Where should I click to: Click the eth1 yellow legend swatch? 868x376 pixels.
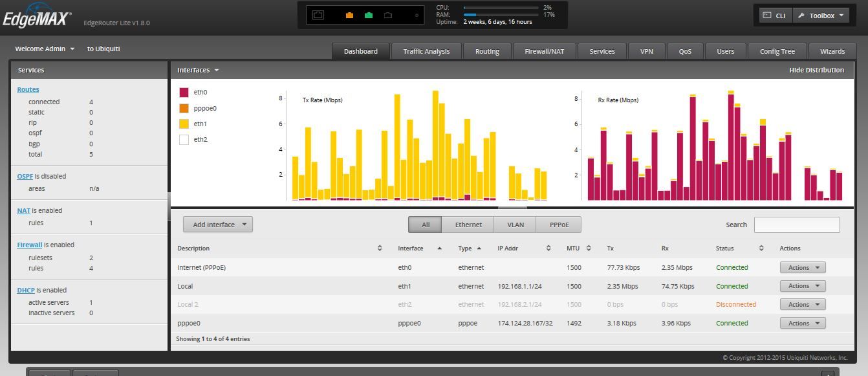(184, 124)
